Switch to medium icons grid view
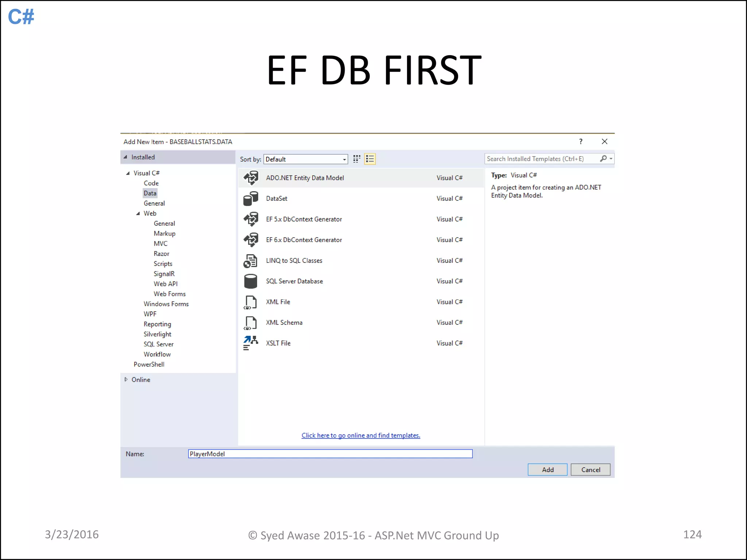This screenshot has height=560, width=747. [x=357, y=159]
